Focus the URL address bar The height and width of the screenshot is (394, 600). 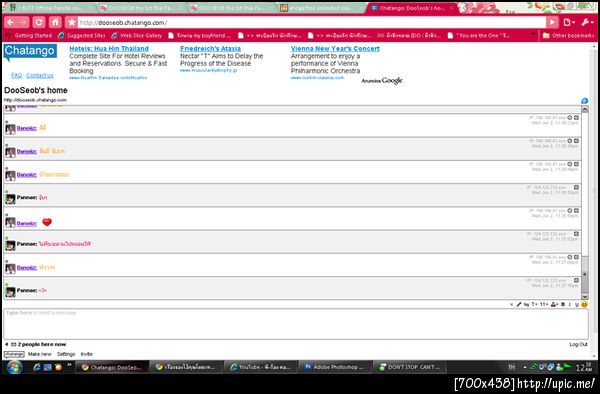311,23
